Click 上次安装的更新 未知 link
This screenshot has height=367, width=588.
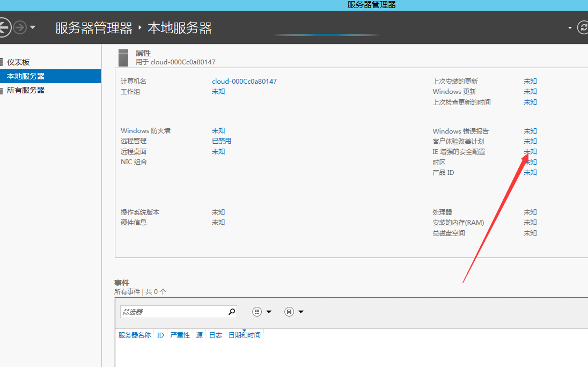click(x=530, y=82)
